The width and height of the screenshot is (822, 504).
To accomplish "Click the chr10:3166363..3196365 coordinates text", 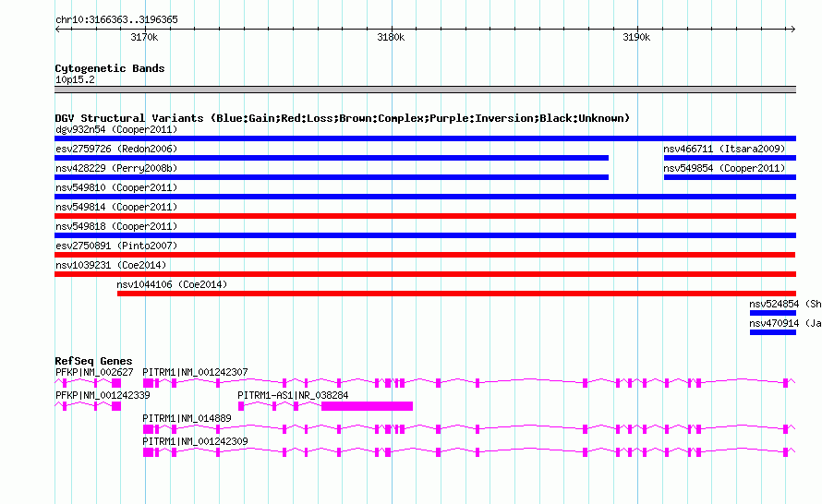I will 116,19.
